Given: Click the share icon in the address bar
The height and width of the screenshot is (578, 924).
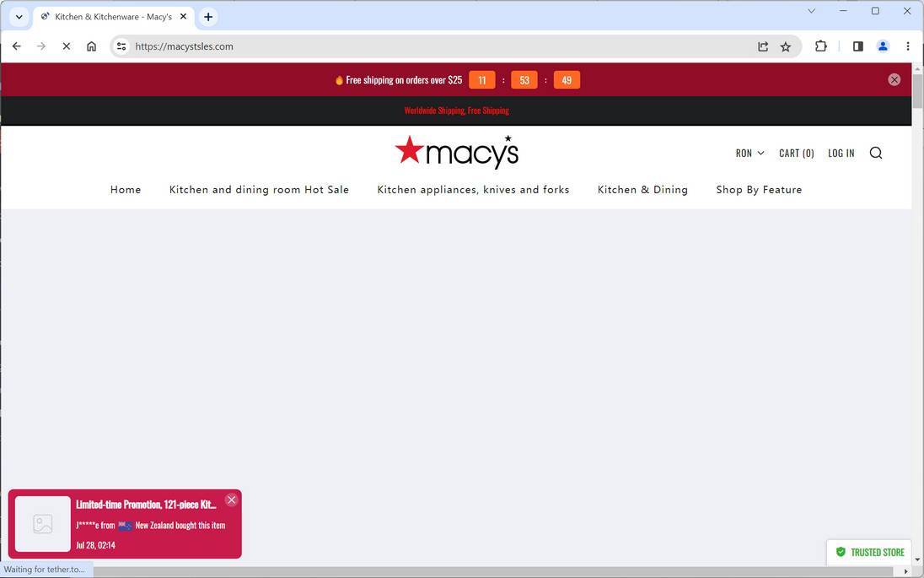Looking at the screenshot, I should click(762, 46).
